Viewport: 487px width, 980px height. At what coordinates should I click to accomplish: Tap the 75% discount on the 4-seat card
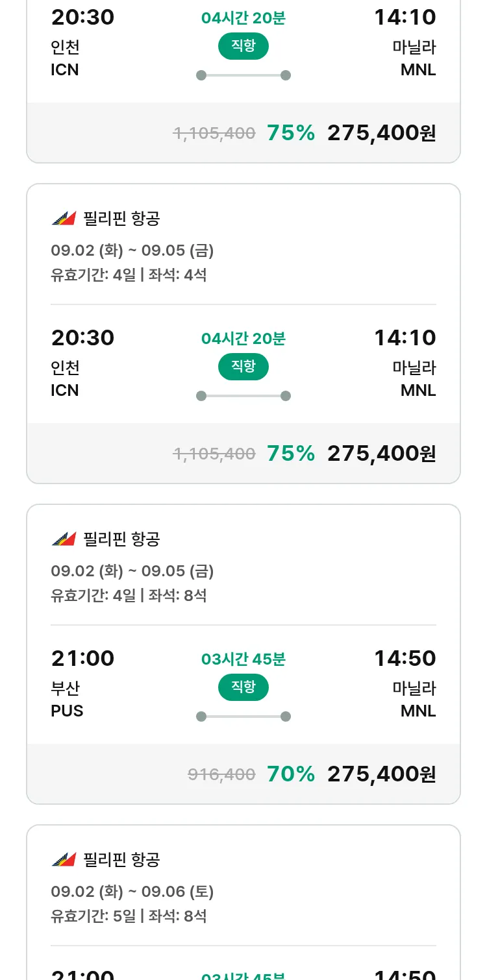click(290, 453)
